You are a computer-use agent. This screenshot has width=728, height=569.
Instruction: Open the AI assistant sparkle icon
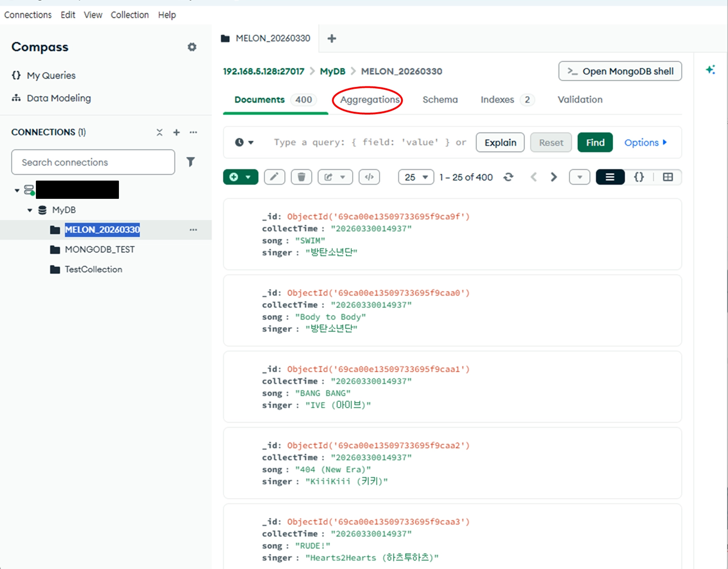[x=710, y=70]
